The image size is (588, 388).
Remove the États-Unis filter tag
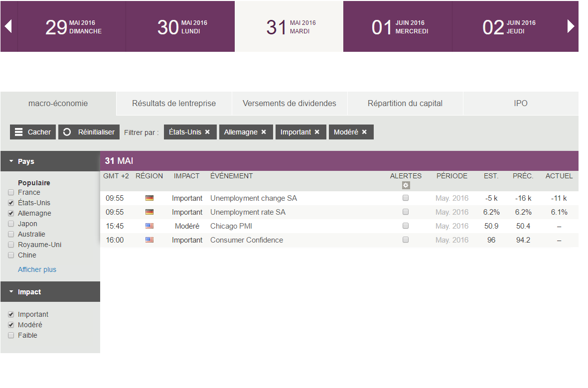[x=207, y=132]
